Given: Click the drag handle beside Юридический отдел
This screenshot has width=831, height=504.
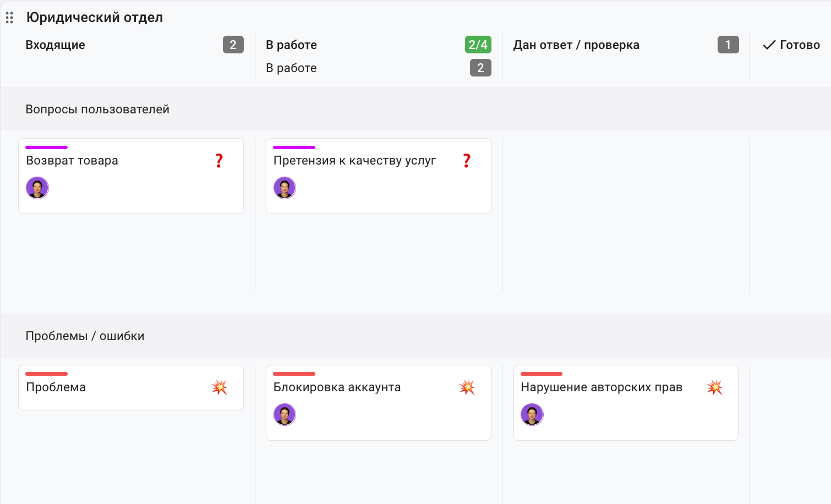Looking at the screenshot, I should (x=9, y=18).
